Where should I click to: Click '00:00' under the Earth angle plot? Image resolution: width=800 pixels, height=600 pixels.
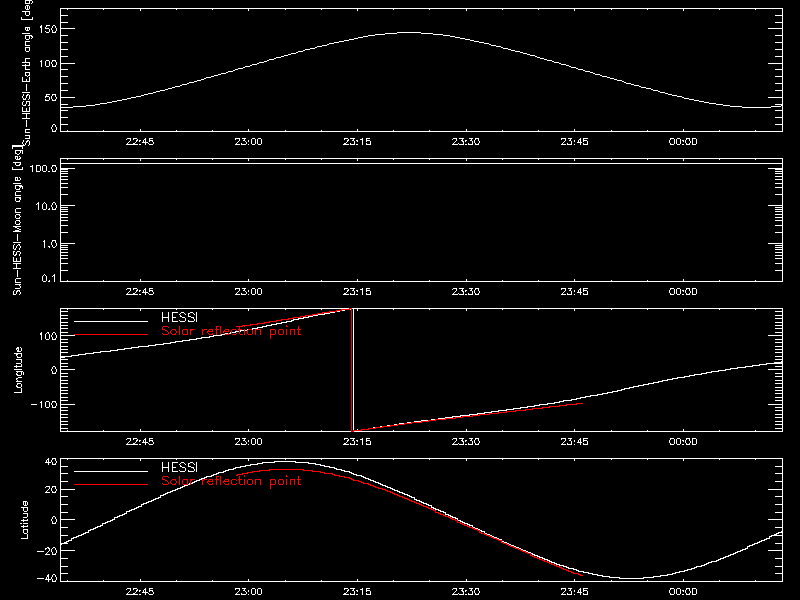(683, 142)
